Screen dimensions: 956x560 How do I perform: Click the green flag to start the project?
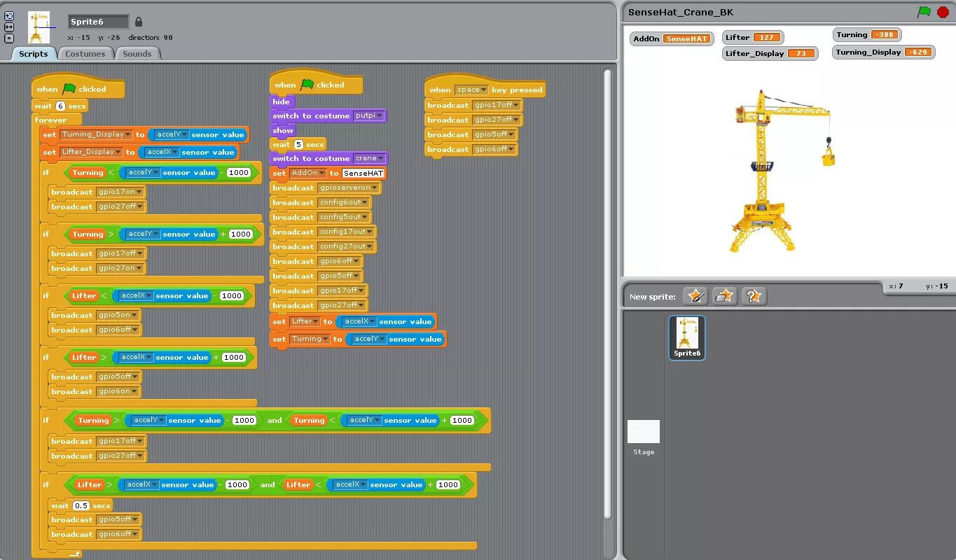924,12
